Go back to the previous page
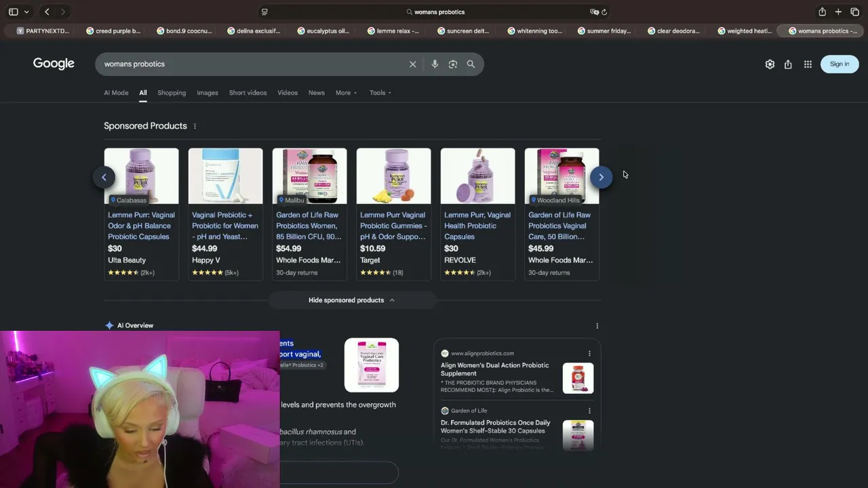The width and height of the screenshot is (868, 488). [47, 12]
